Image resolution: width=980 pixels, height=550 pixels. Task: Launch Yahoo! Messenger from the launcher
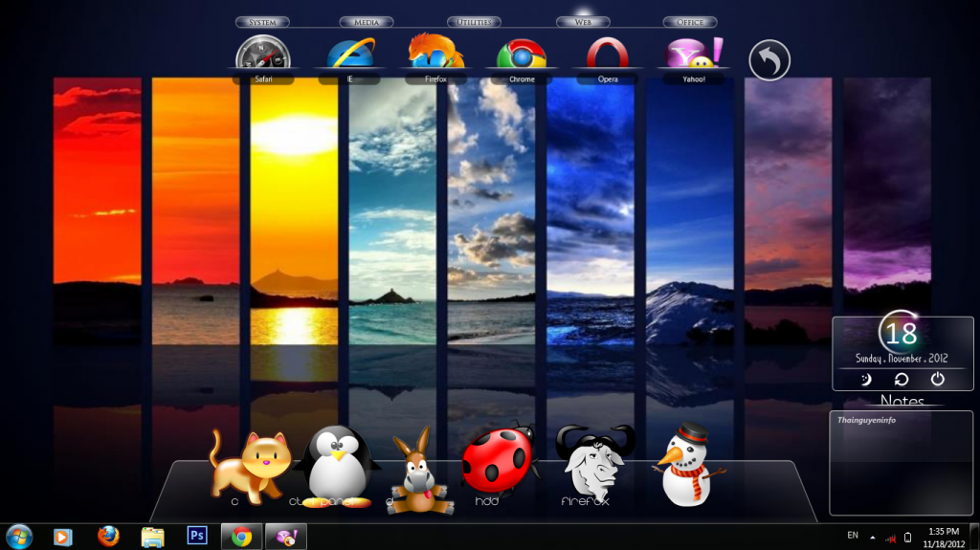click(694, 54)
